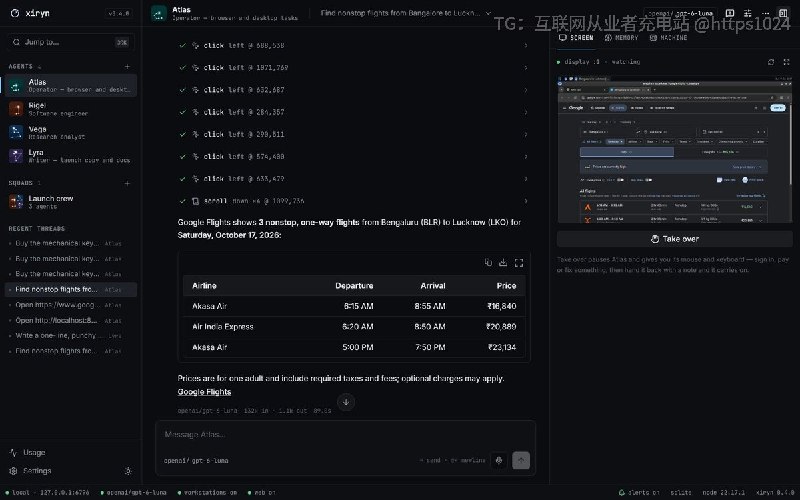
Task: Toggle light/dark theme sun icon
Action: click(x=128, y=471)
